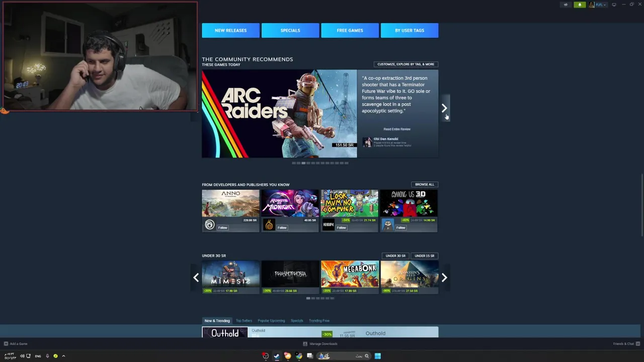Open the Friends & Chat panel
644x362 pixels.
[x=626, y=344]
